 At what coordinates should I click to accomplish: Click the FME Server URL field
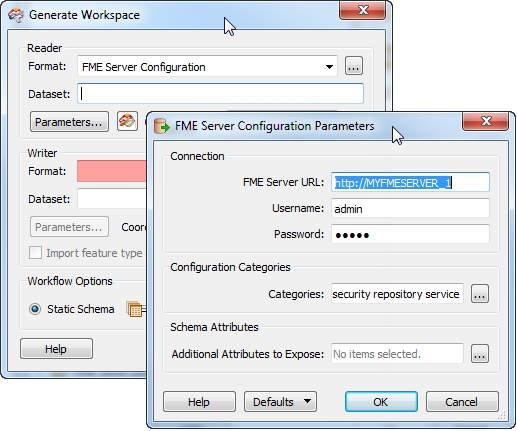[x=410, y=182]
